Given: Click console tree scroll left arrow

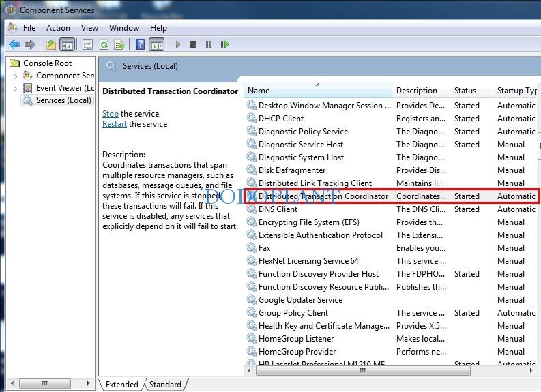Looking at the screenshot, I should [12, 383].
